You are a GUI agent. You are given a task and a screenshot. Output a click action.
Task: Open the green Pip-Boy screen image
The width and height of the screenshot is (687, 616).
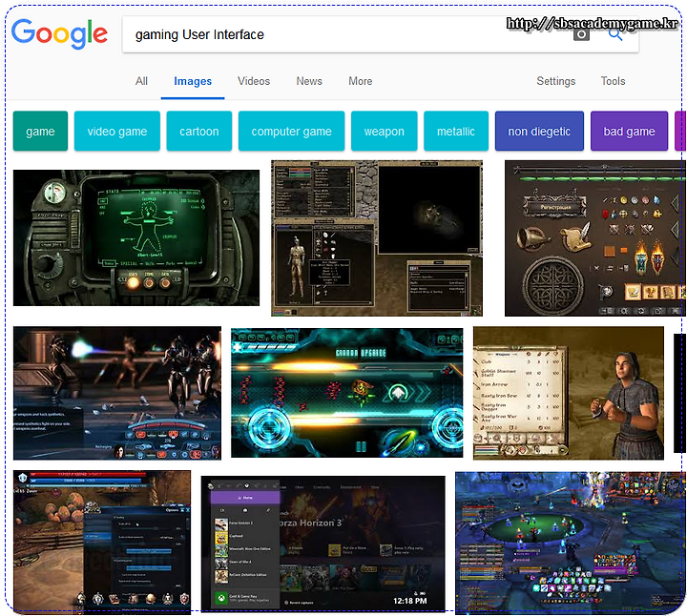(x=136, y=237)
